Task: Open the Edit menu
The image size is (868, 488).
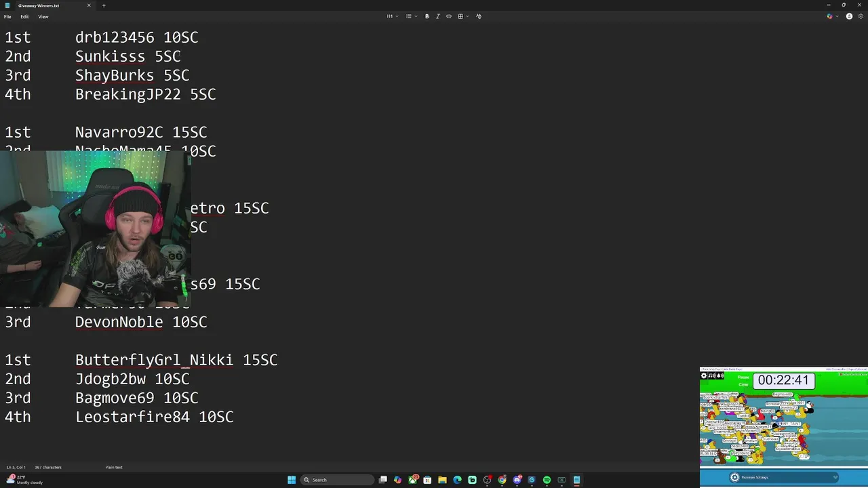Action: click(x=24, y=16)
